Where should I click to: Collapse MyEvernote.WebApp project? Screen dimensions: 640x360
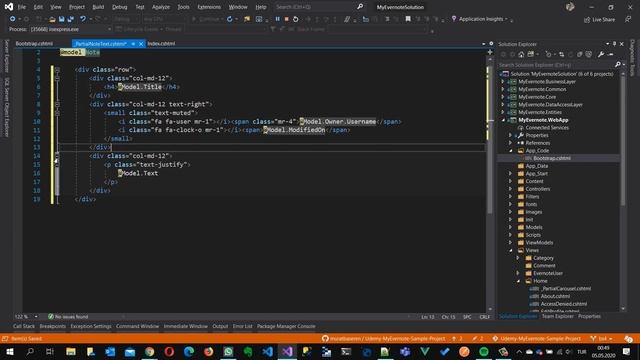pyautogui.click(x=503, y=120)
